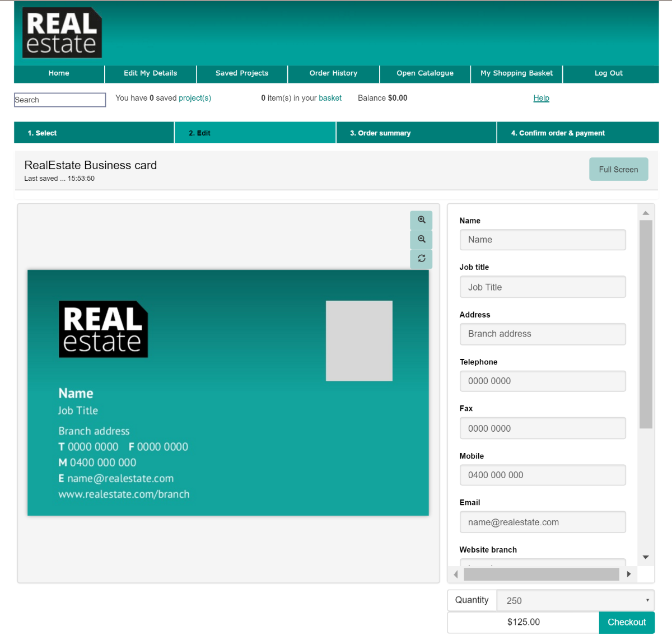This screenshot has height=640, width=672.
Task: Open Edit My Details menu
Action: click(151, 73)
